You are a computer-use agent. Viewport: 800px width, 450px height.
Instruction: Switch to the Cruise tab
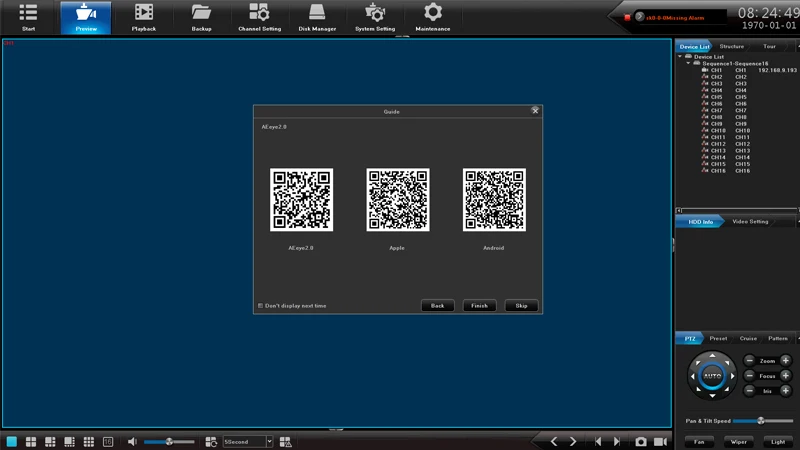coord(748,338)
